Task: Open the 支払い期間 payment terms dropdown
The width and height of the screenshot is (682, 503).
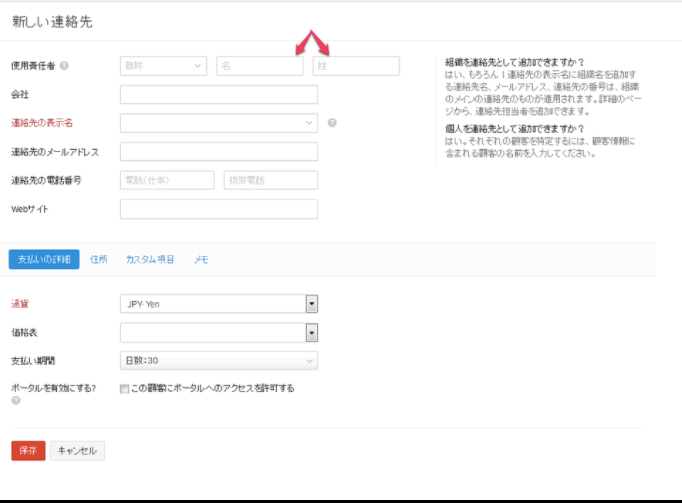Action: point(218,361)
